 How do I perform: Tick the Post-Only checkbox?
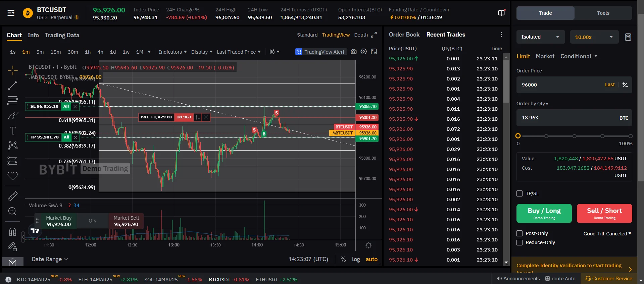point(519,233)
